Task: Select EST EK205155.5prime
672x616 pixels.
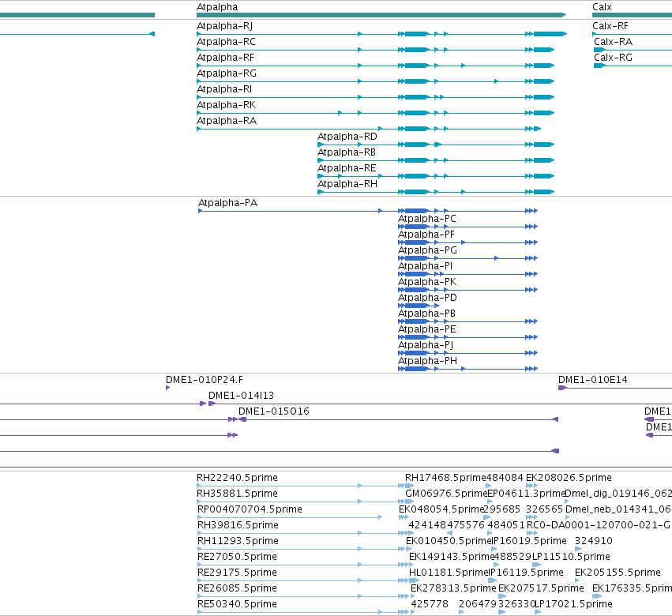Action: [618, 573]
